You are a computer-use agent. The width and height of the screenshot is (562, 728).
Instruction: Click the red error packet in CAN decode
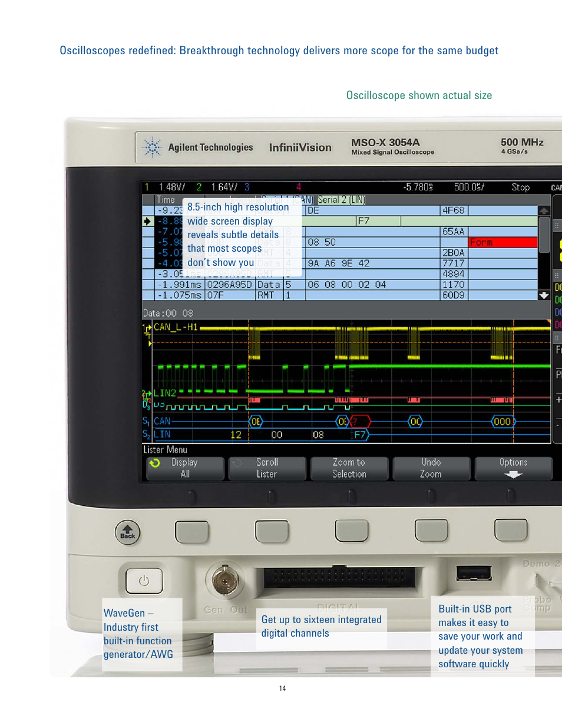click(360, 421)
